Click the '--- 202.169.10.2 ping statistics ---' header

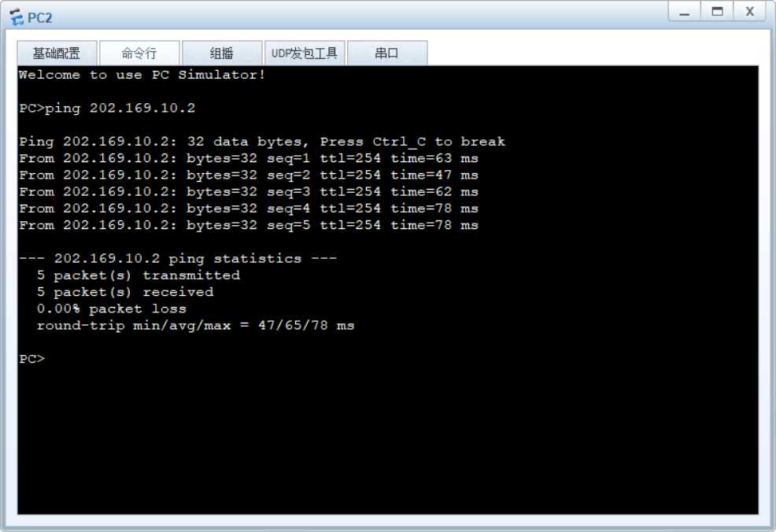(x=178, y=258)
